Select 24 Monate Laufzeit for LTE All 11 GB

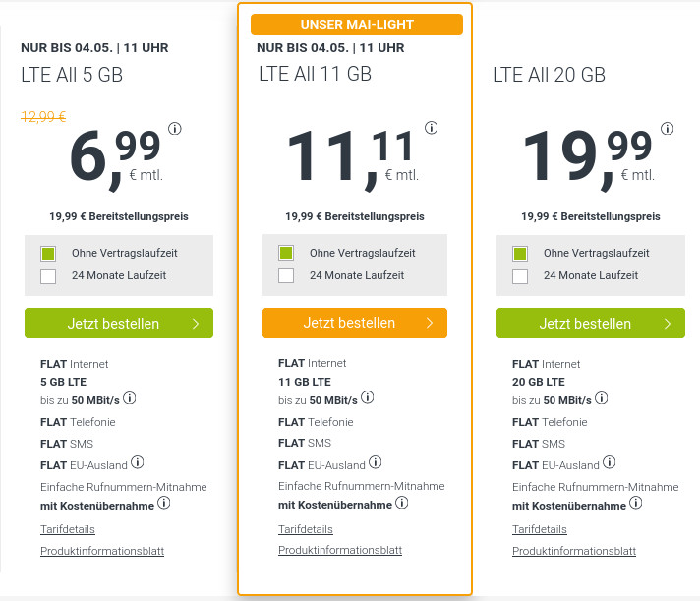[x=286, y=275]
